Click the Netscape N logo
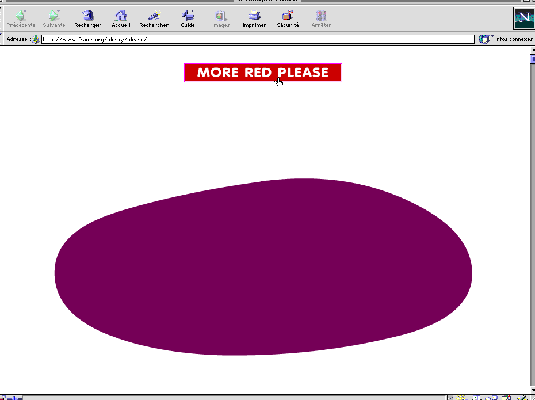 click(523, 18)
